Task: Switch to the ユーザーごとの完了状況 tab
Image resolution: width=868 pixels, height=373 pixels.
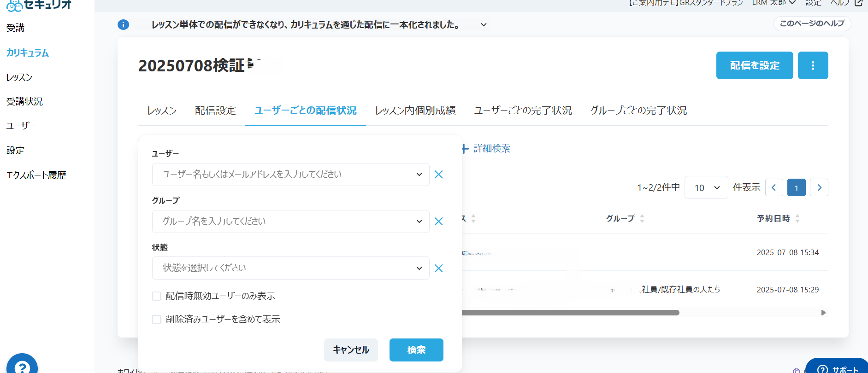Action: (x=523, y=111)
